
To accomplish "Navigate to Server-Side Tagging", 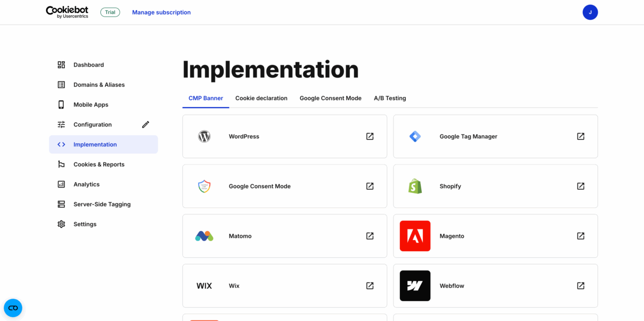I will [102, 204].
